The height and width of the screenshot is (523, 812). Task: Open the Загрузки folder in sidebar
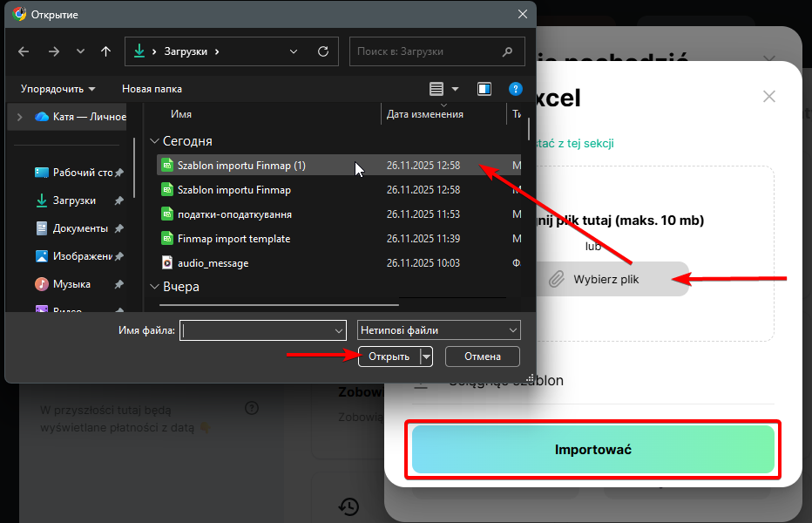[74, 200]
